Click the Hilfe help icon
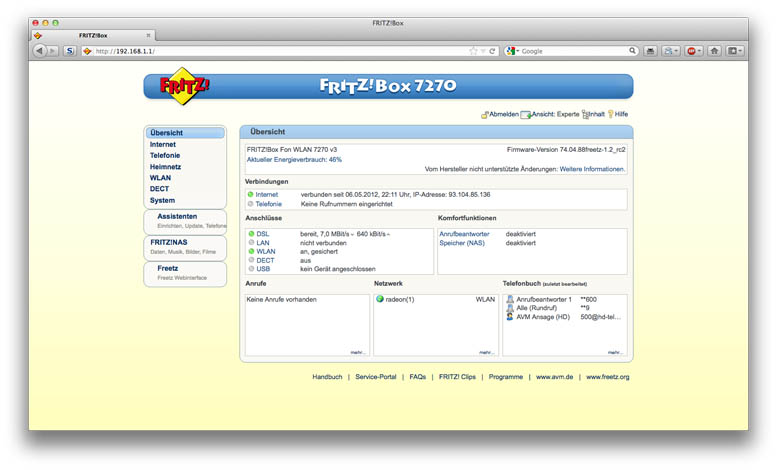This screenshot has height=470, width=777. point(610,115)
